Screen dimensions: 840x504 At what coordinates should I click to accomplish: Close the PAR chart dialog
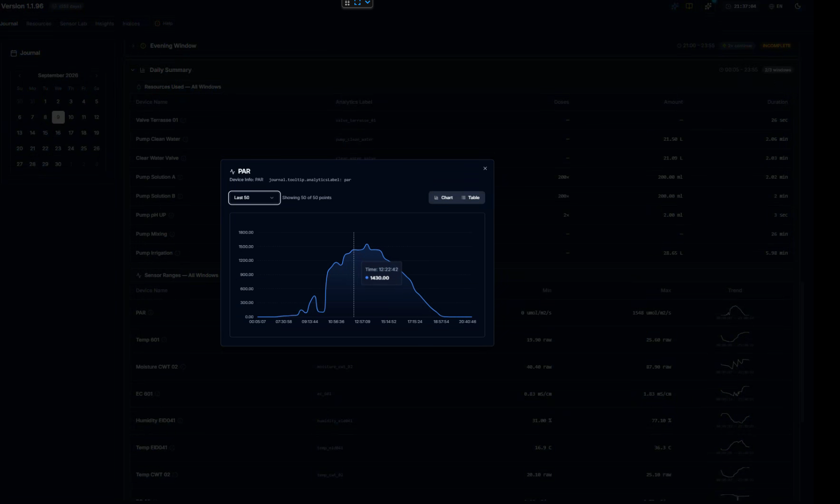tap(485, 169)
